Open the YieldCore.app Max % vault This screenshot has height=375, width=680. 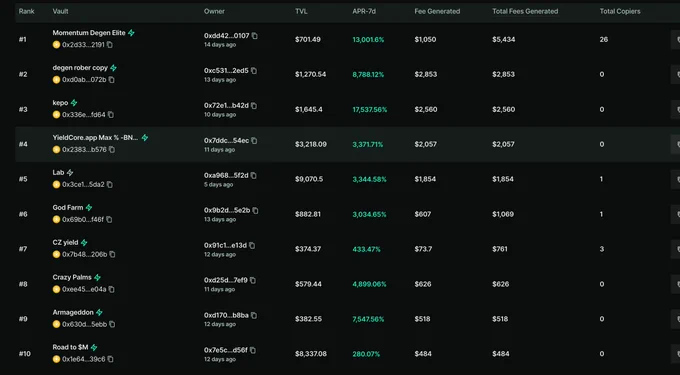(95, 138)
